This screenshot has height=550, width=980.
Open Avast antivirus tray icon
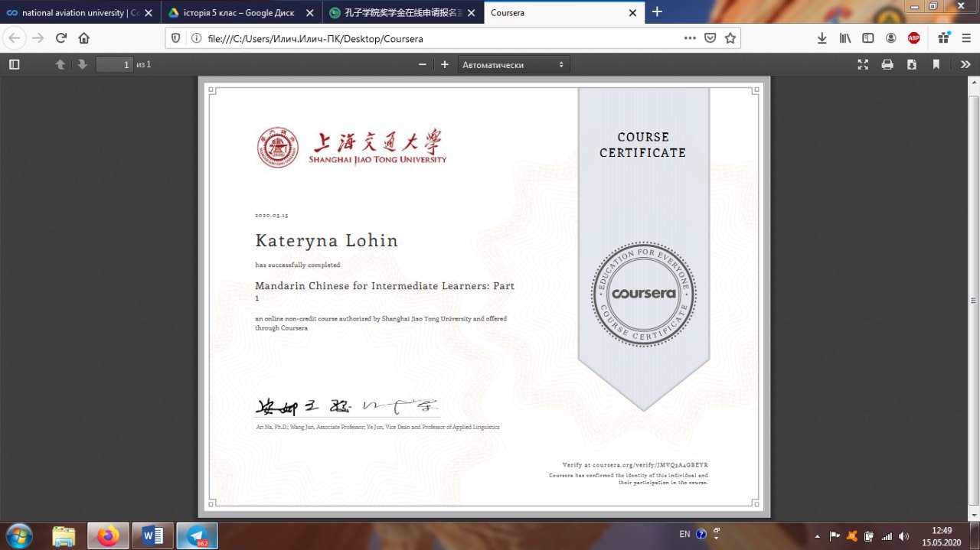pos(852,535)
